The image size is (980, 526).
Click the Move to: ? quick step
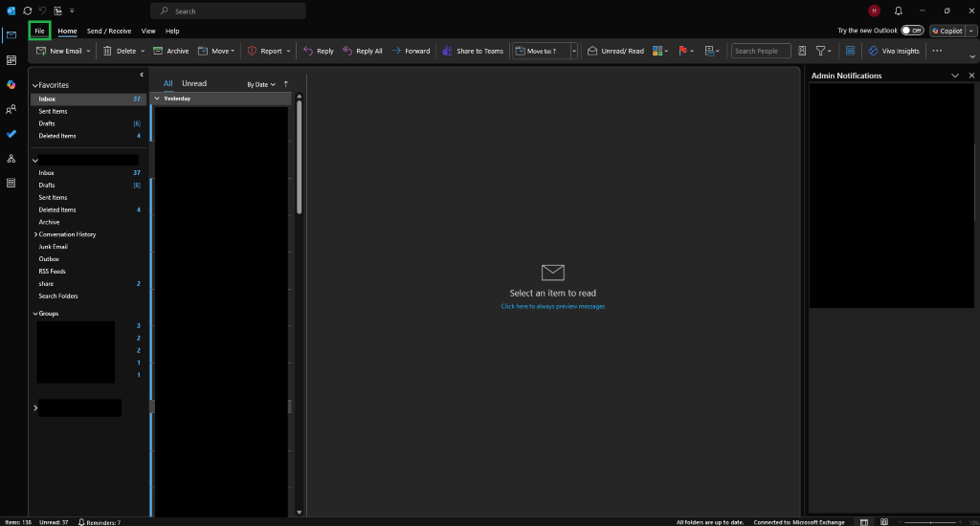[542, 52]
